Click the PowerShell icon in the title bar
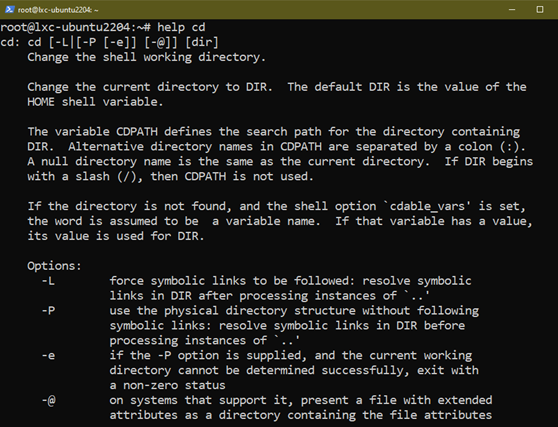558x427 pixels. point(10,10)
